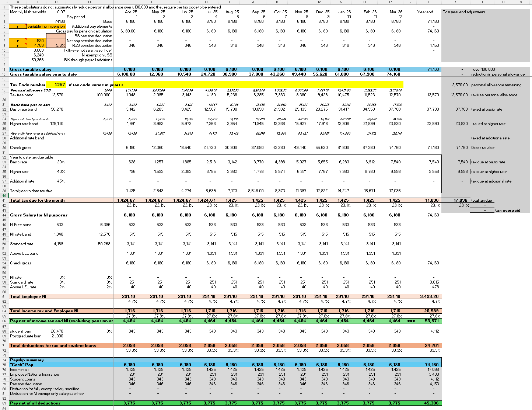Select the 45% additional rate cell
This screenshot has width=532, height=410.
[x=61, y=181]
